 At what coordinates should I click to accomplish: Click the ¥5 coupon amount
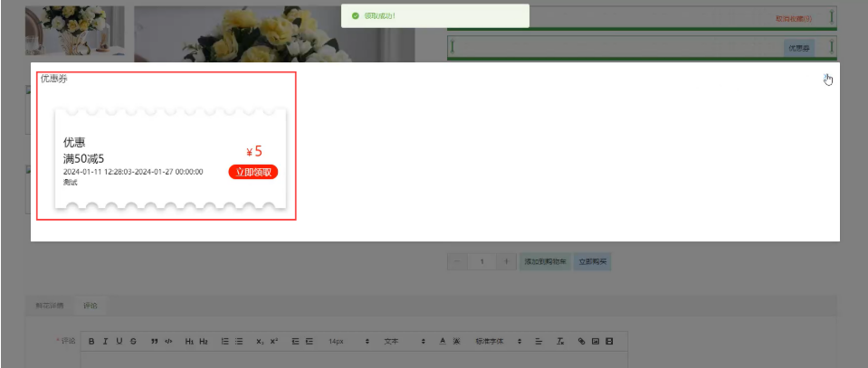(x=254, y=152)
